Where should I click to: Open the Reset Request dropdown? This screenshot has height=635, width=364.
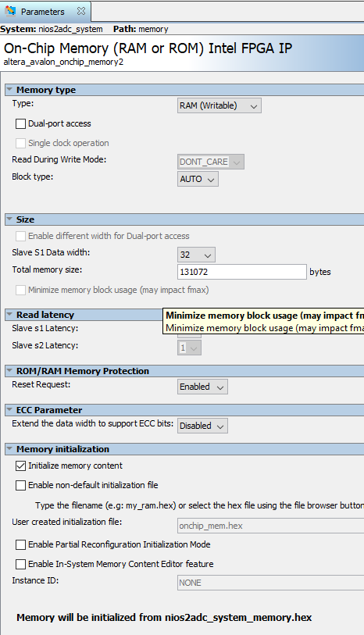202,387
